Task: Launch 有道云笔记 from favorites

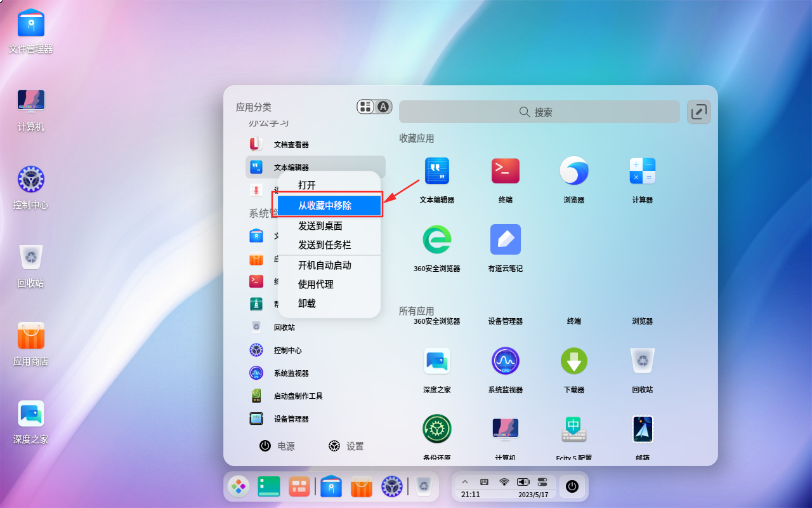Action: click(505, 239)
